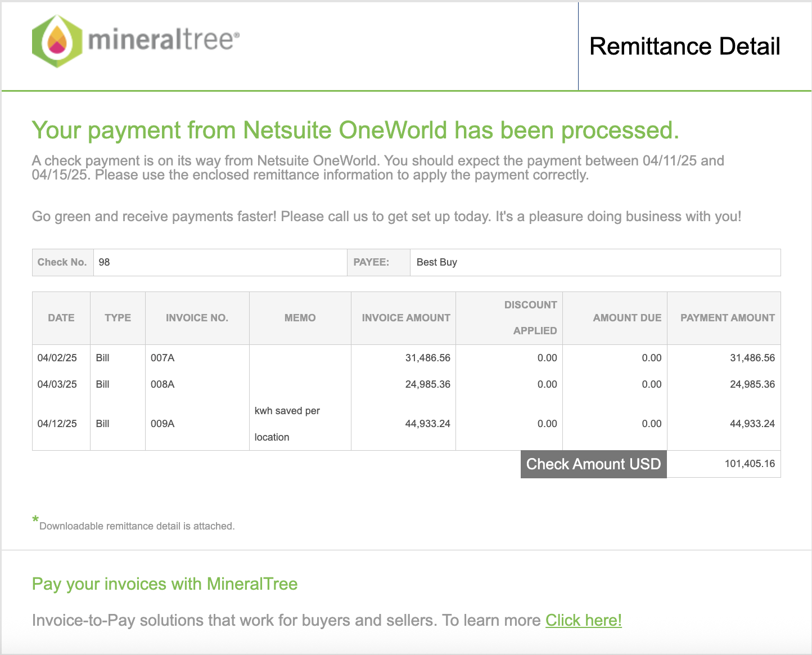Click the PAYMENT AMOUNT column header

[724, 318]
